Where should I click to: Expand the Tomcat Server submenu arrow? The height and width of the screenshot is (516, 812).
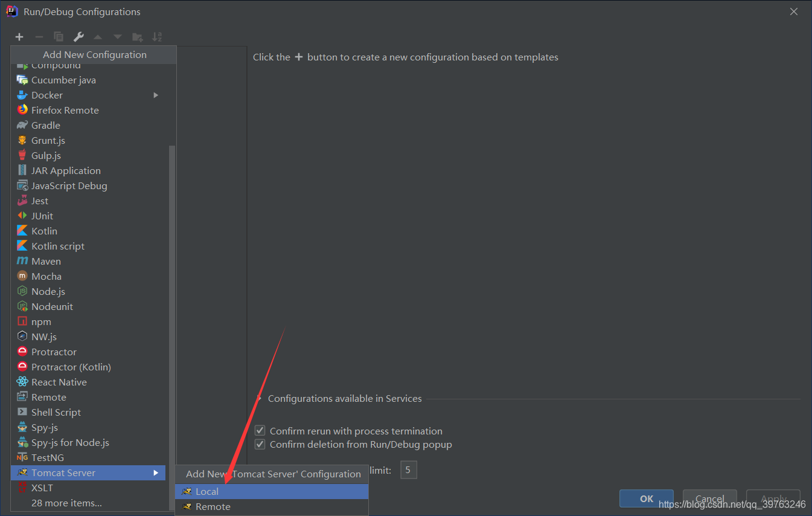click(x=156, y=472)
